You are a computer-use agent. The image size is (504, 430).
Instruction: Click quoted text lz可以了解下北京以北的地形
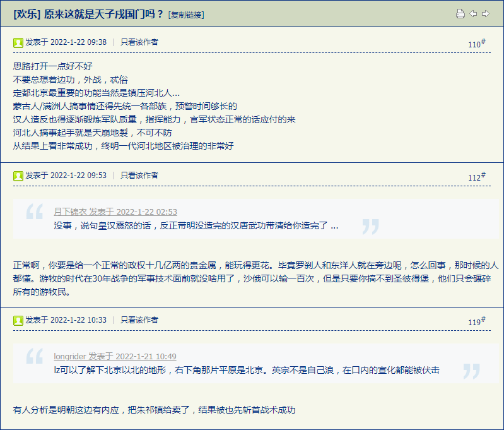click(247, 370)
